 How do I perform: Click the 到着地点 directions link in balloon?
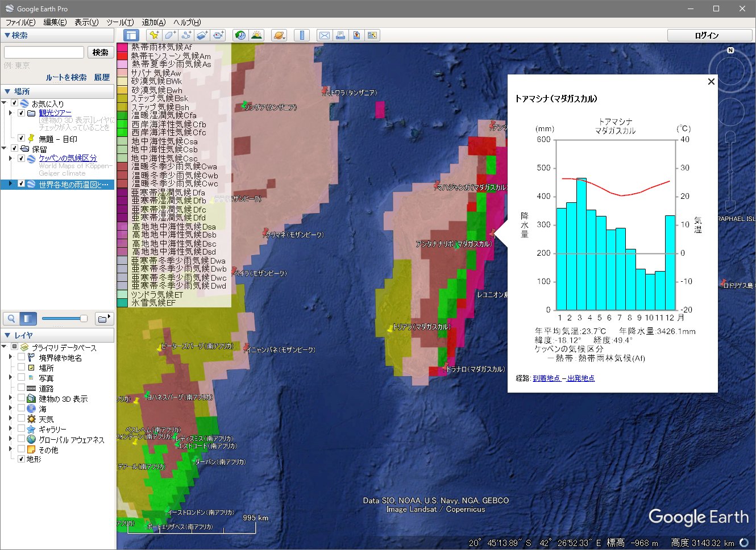tap(546, 378)
